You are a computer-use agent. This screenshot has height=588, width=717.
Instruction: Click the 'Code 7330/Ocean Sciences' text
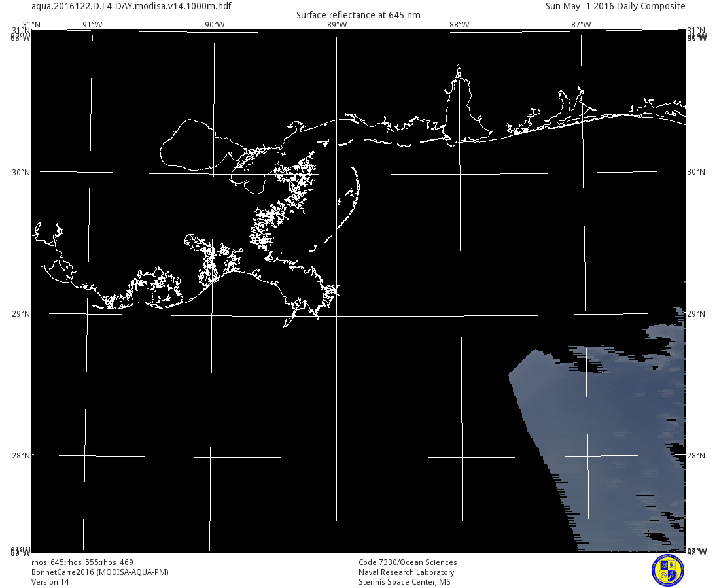(x=408, y=562)
